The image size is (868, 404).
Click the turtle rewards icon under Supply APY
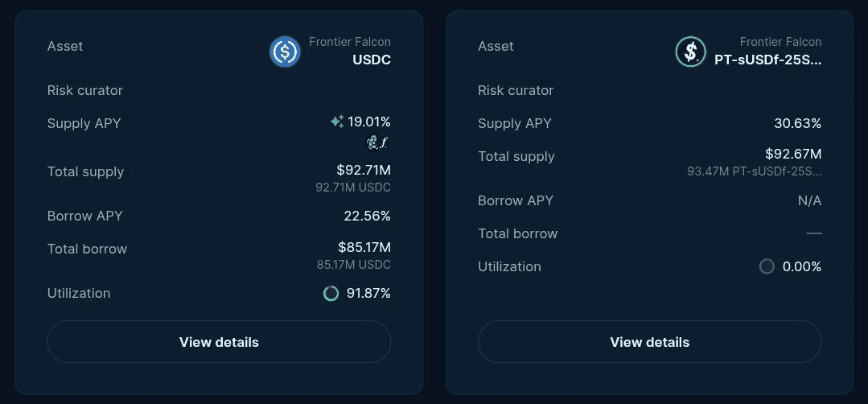(372, 142)
